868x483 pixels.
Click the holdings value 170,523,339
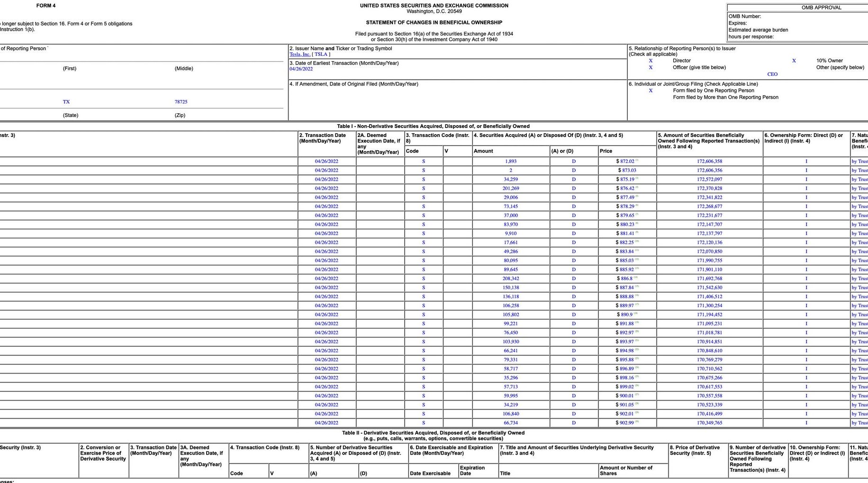(x=710, y=405)
